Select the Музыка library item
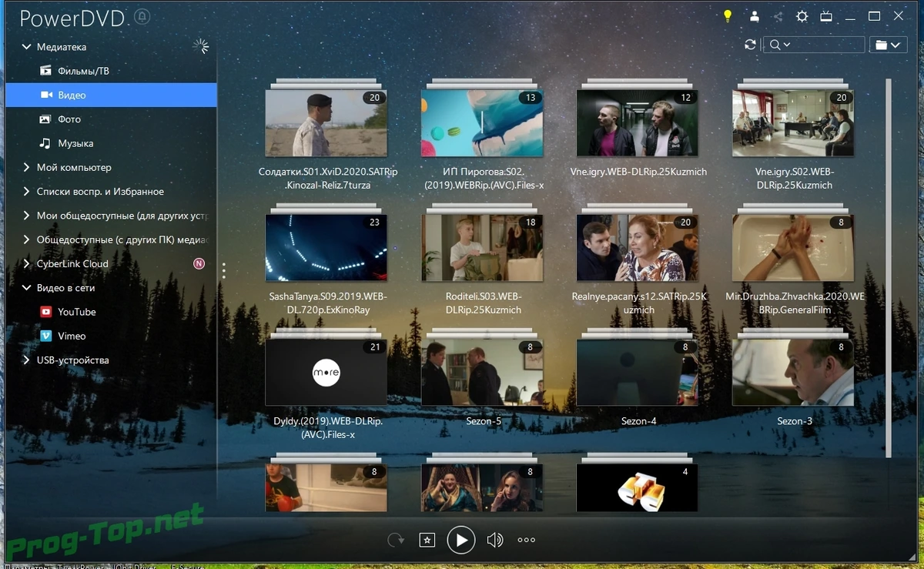The width and height of the screenshot is (924, 569). pos(111,143)
